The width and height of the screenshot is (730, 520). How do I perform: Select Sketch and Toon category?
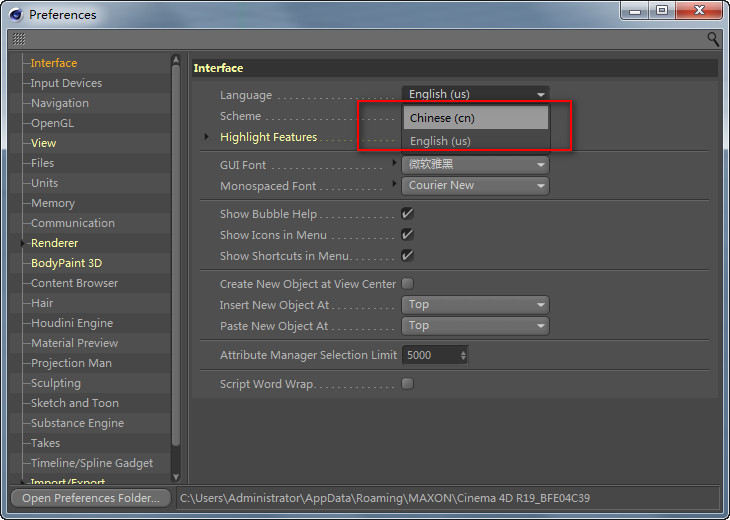tap(75, 403)
